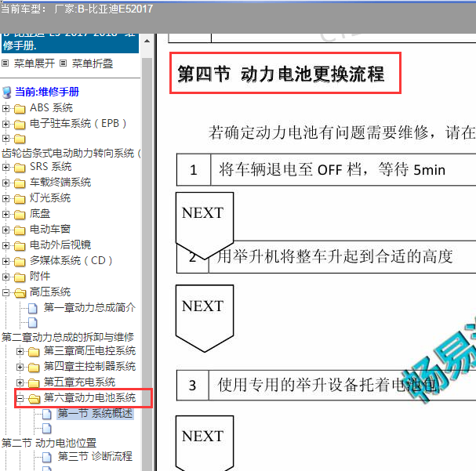Click step 3 text 使用专用的举升设备
The image size is (476, 471).
[x=327, y=385]
